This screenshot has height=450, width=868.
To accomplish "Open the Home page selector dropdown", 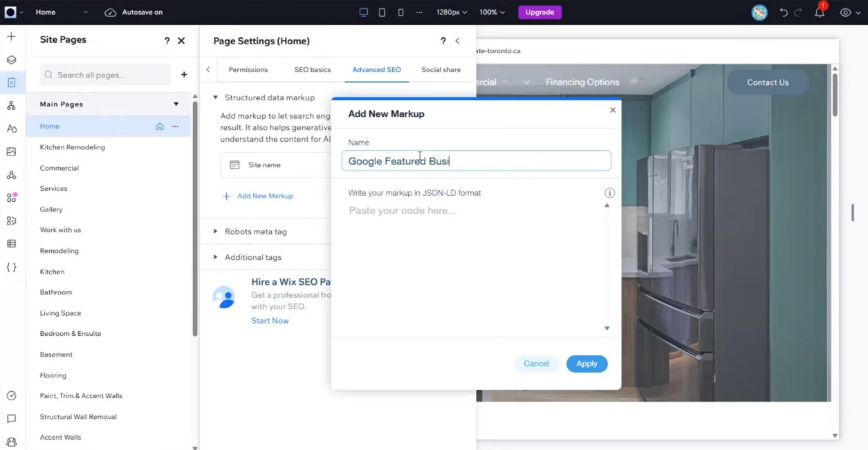I will pyautogui.click(x=62, y=12).
